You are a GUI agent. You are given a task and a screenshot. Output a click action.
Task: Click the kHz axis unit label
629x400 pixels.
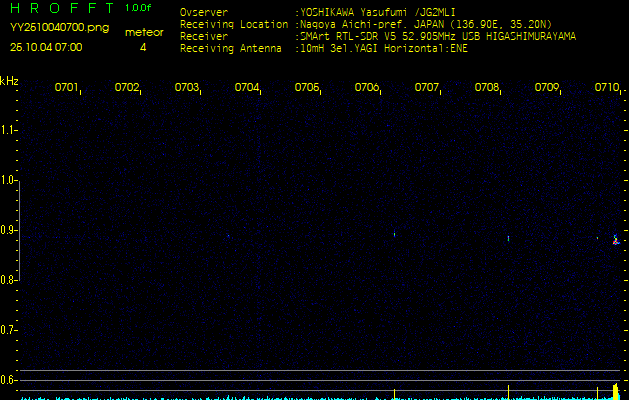[9, 81]
